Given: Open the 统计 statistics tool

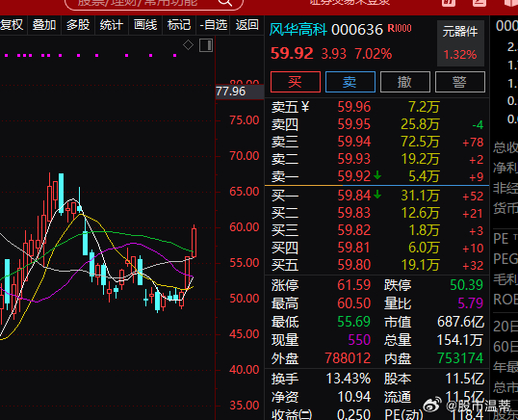Looking at the screenshot, I should (x=112, y=25).
